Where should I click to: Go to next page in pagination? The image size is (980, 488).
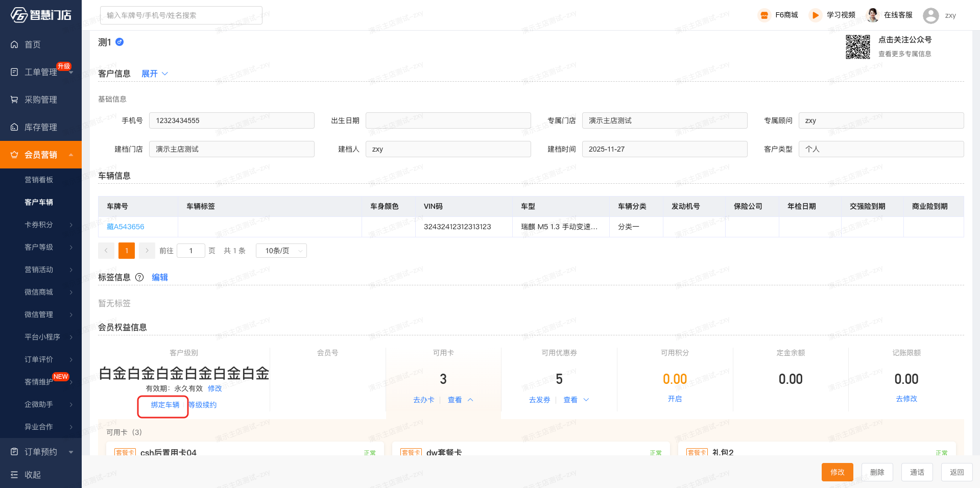[147, 251]
